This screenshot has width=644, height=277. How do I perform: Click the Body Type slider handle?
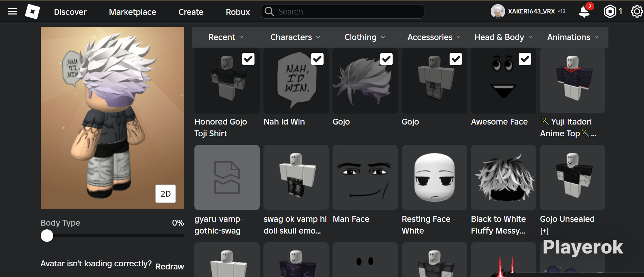click(47, 236)
